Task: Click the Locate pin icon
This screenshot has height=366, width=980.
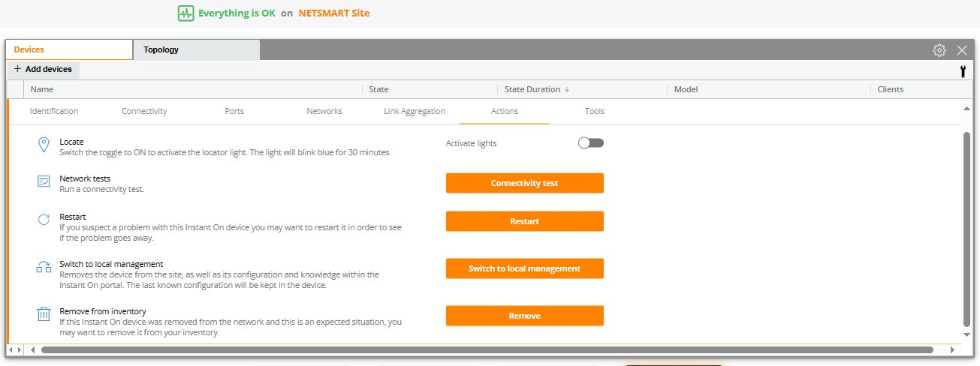Action: point(44,145)
